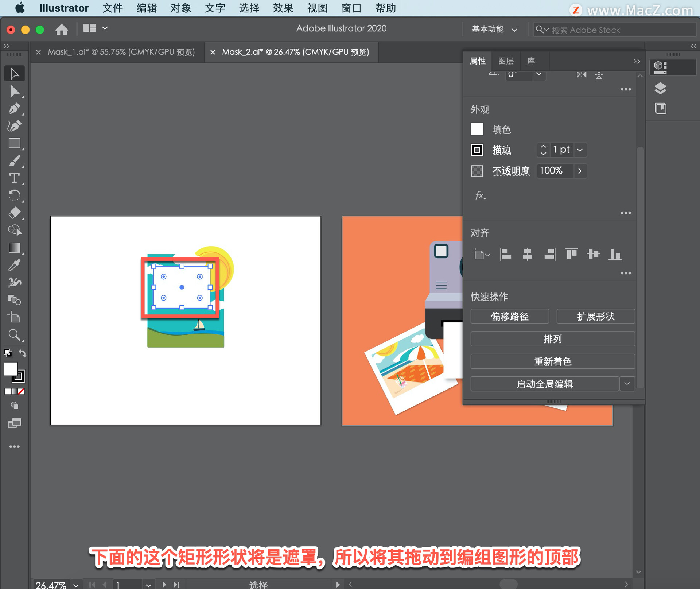This screenshot has height=589, width=700.
Task: Open the 效果 menu
Action: point(283,8)
